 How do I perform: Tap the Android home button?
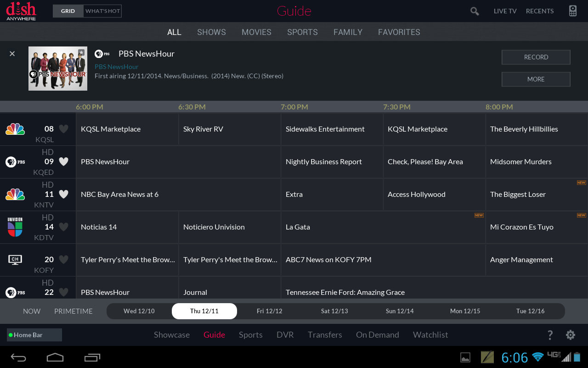55,357
